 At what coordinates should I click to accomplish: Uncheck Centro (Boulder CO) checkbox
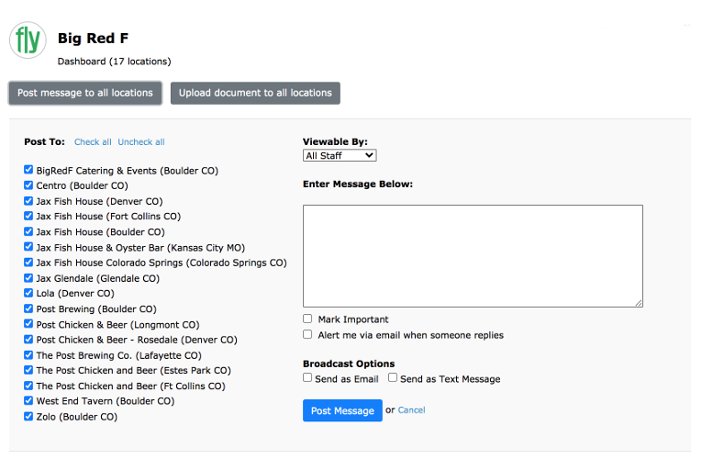click(29, 185)
